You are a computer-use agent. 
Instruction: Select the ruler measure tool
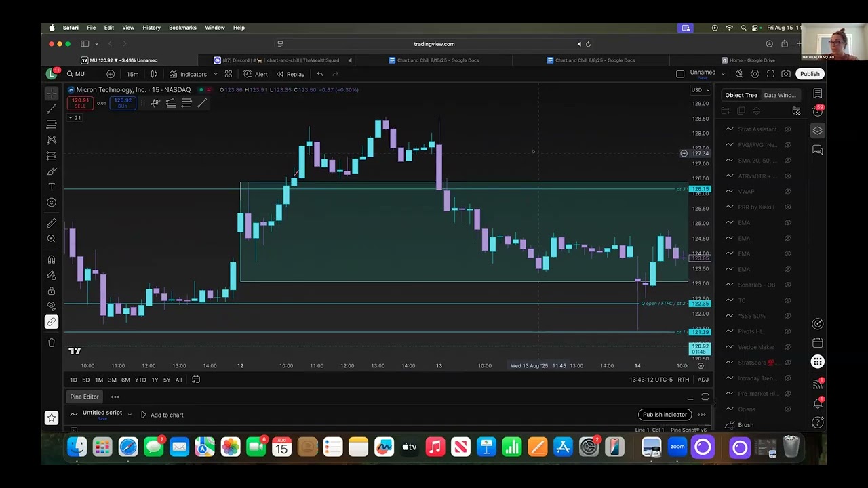[x=52, y=223]
